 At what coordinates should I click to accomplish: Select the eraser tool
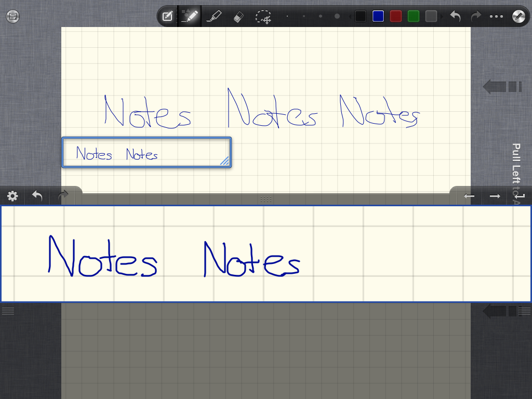[x=238, y=17]
